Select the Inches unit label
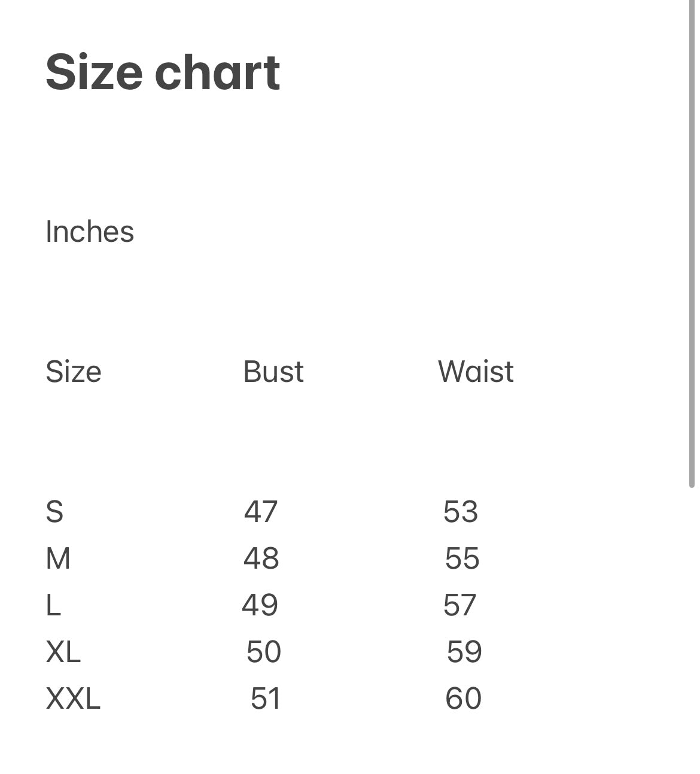The height and width of the screenshot is (774, 700). click(x=90, y=232)
